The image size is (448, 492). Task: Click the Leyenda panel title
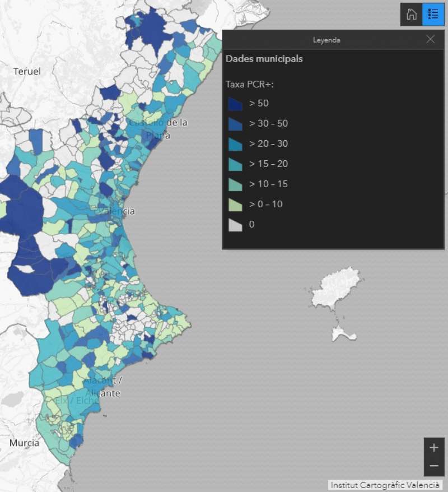click(326, 40)
